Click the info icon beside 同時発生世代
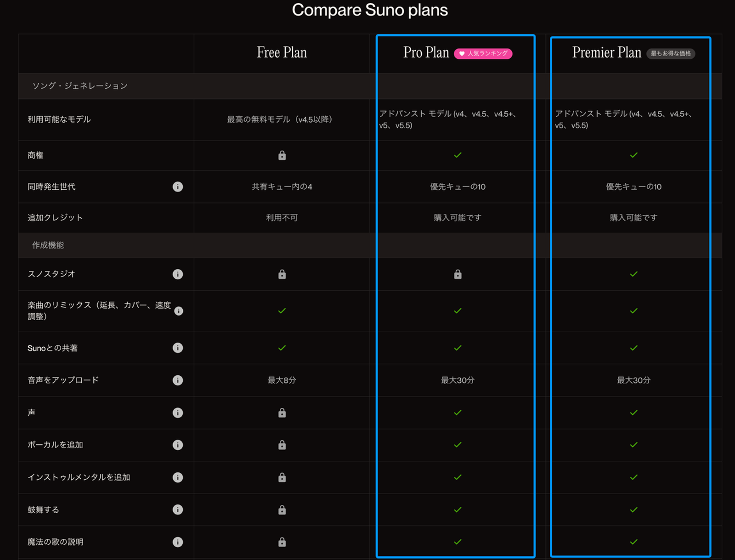 coord(178,187)
